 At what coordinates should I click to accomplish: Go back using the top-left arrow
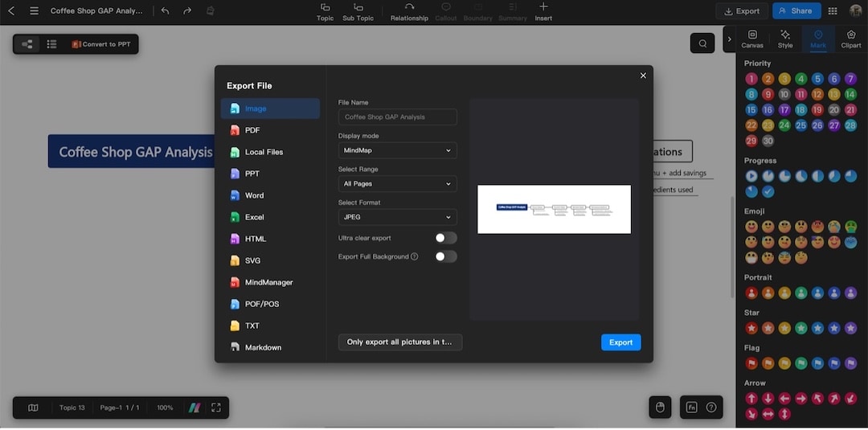(11, 10)
